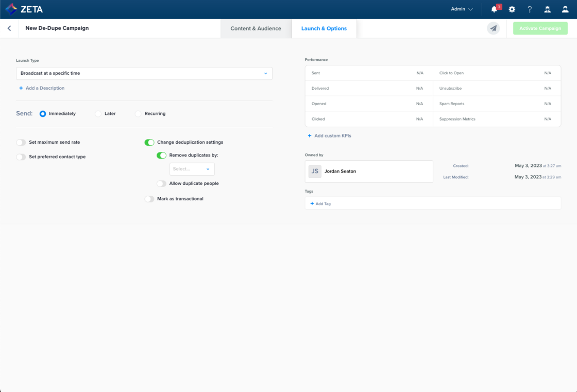Screen dimensions: 577x392
Task: Open the user profile icon at far right
Action: [x=565, y=9]
